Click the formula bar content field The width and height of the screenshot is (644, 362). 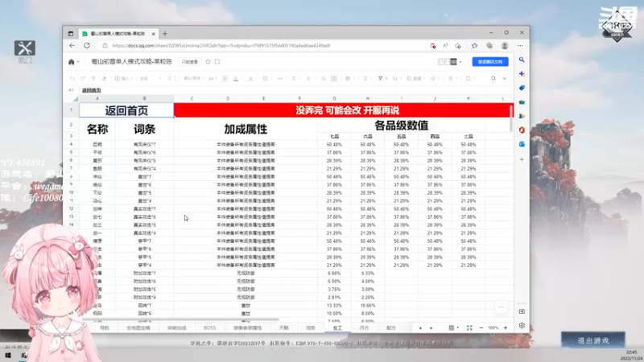[295, 90]
